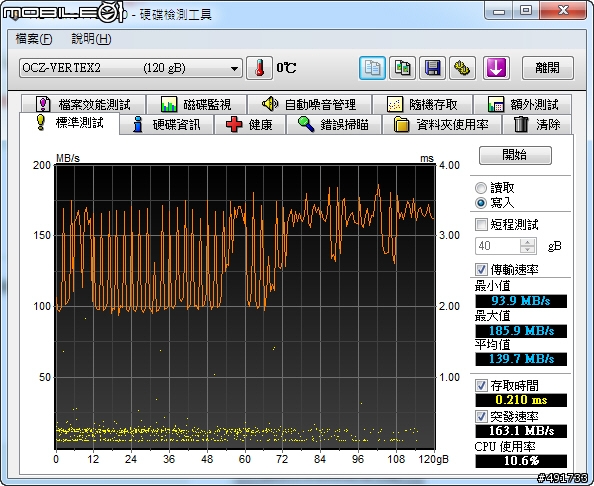The height and width of the screenshot is (486, 594).
Task: Click the 離開 exit button
Action: (548, 68)
